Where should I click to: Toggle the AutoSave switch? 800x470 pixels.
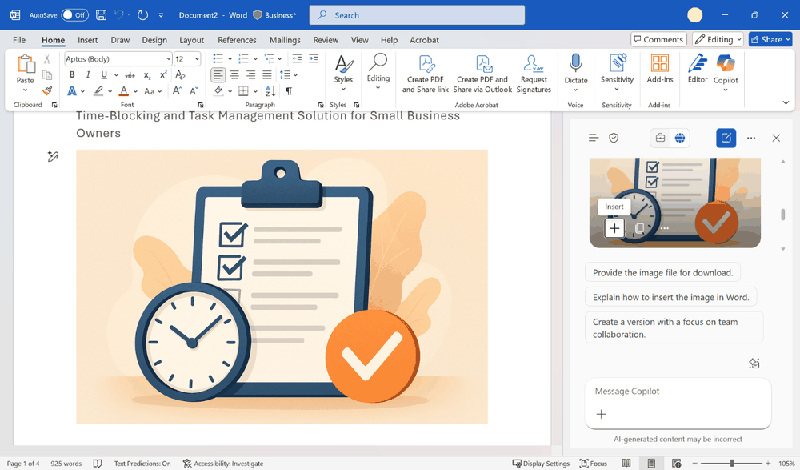tap(75, 15)
